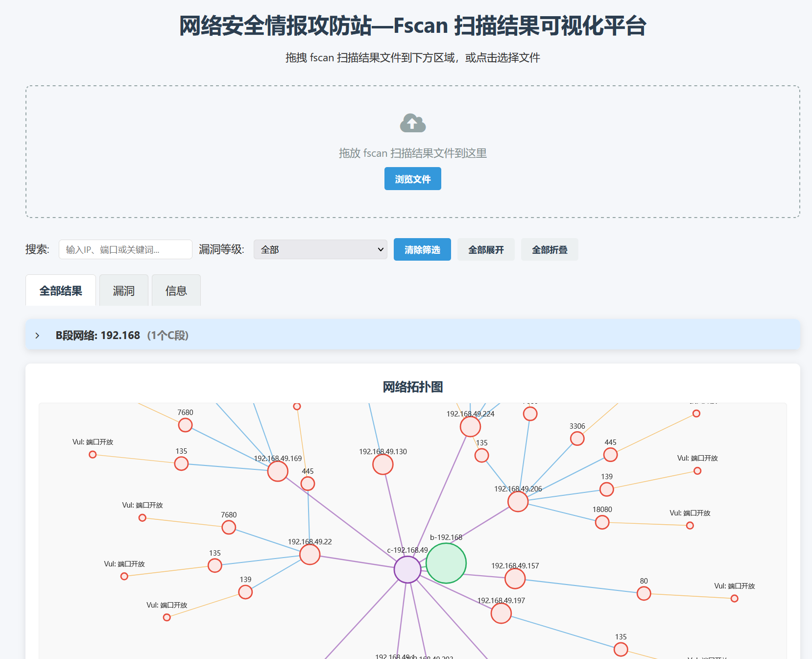Select the 192.168.49.197 host node
This screenshot has height=659, width=812.
coord(501,613)
